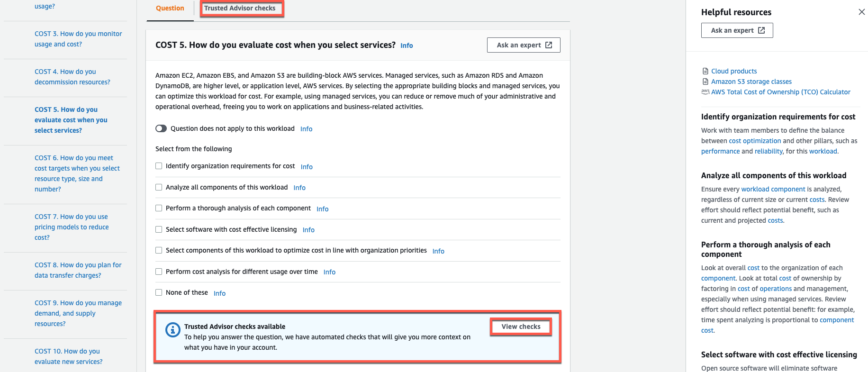Screen dimensions: 868x372
Task: Click Ask an expert for COST 5
Action: [523, 45]
